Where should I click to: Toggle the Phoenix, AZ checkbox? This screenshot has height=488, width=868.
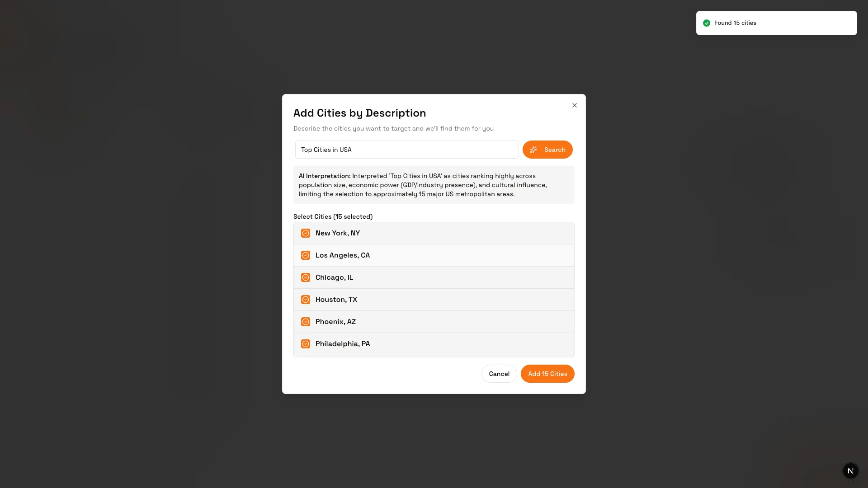(x=306, y=322)
